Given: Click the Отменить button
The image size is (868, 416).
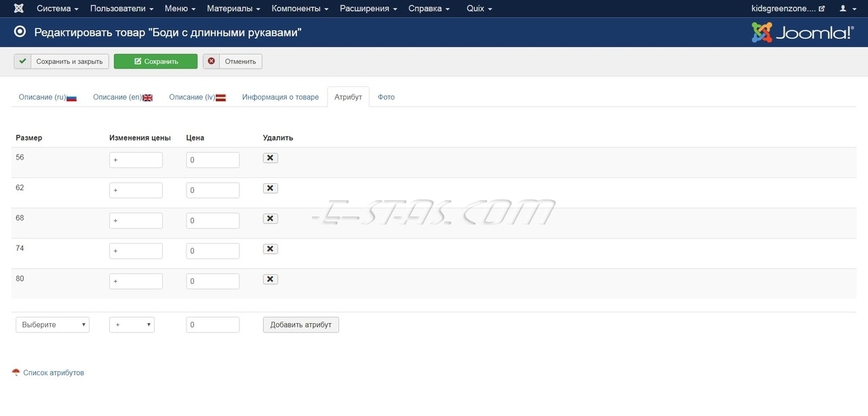Looking at the screenshot, I should (233, 61).
